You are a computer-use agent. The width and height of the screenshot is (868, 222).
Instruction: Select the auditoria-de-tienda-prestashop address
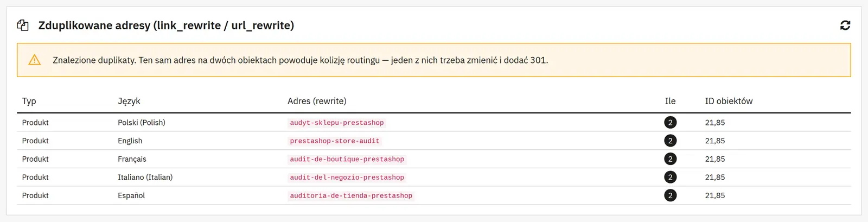pyautogui.click(x=351, y=195)
